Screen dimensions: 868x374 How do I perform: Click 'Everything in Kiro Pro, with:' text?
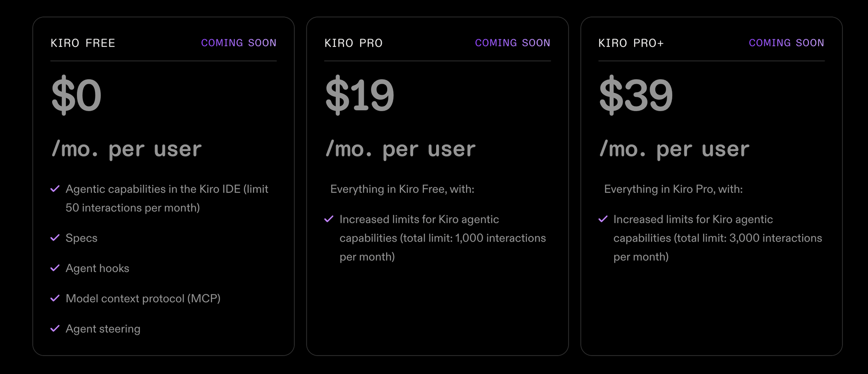[674, 189]
